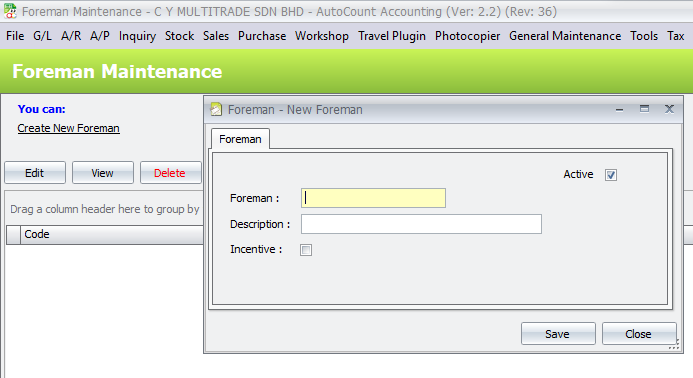The width and height of the screenshot is (693, 378).
Task: Click the Edit button
Action: (35, 173)
